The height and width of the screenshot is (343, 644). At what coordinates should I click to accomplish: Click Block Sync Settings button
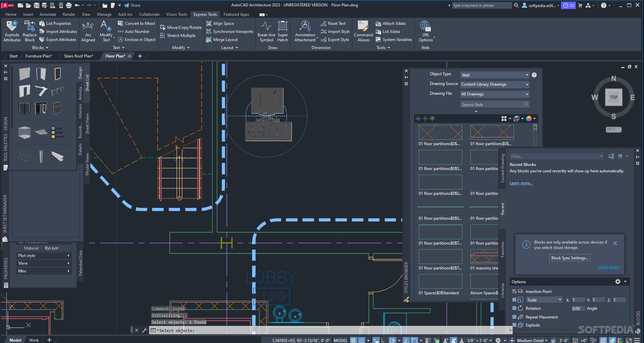pos(569,258)
